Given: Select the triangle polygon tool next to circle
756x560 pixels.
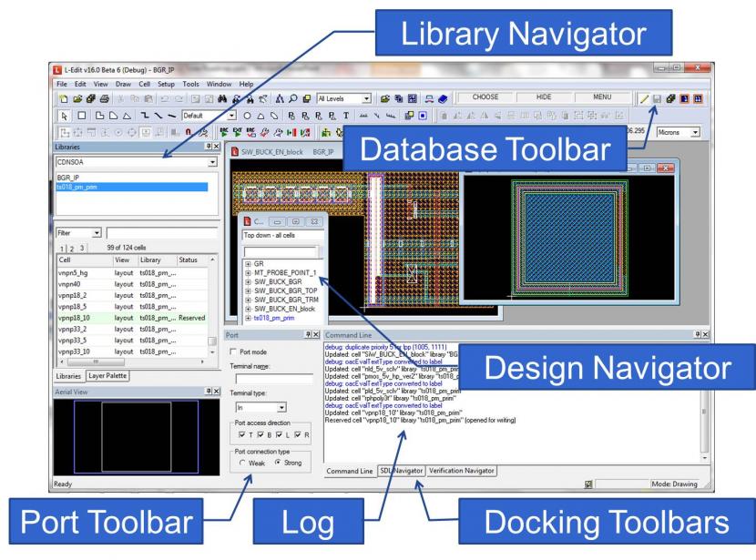Looking at the screenshot, I should (x=261, y=116).
